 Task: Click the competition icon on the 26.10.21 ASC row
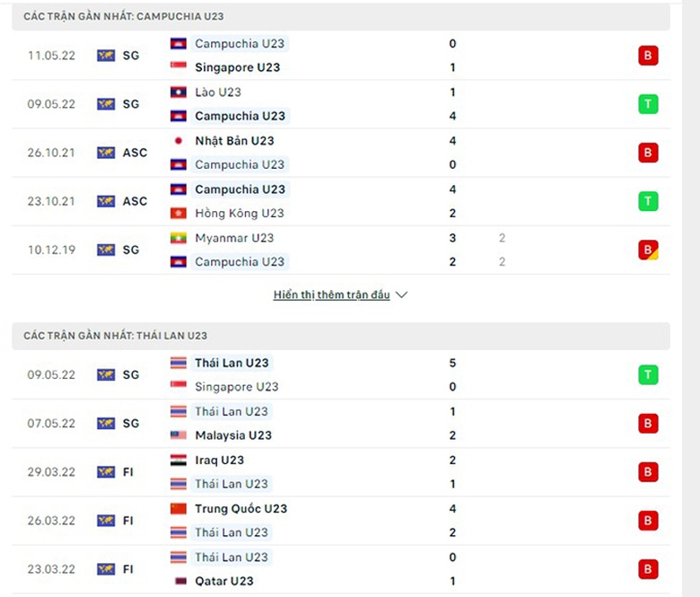106,153
